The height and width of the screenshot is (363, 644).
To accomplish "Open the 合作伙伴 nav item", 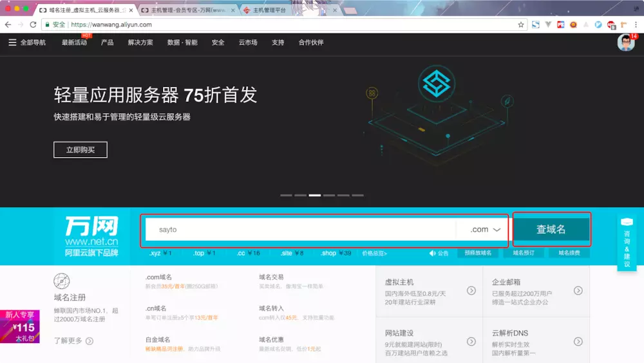I will pyautogui.click(x=311, y=42).
